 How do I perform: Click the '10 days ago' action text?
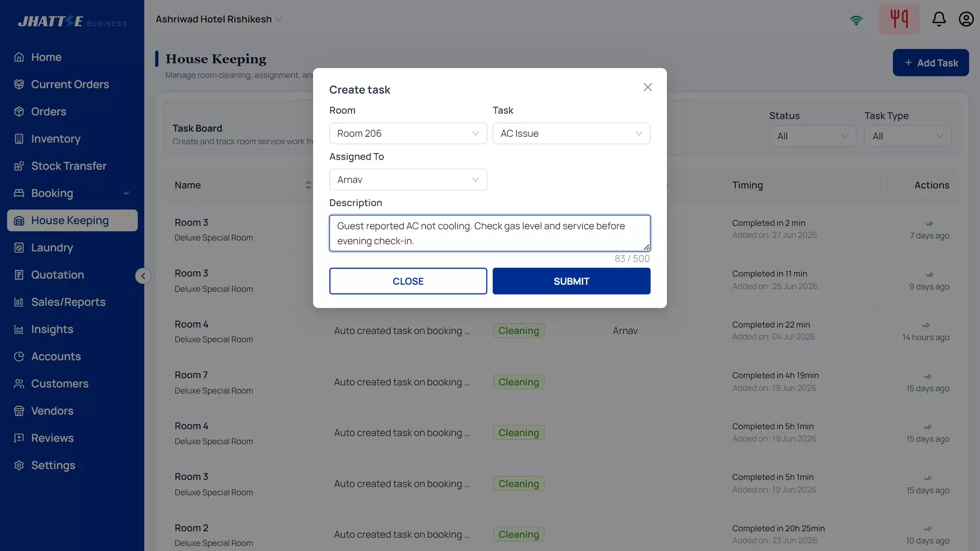click(927, 541)
